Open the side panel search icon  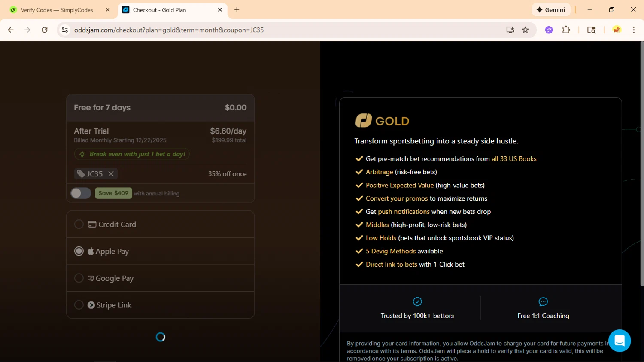[591, 30]
